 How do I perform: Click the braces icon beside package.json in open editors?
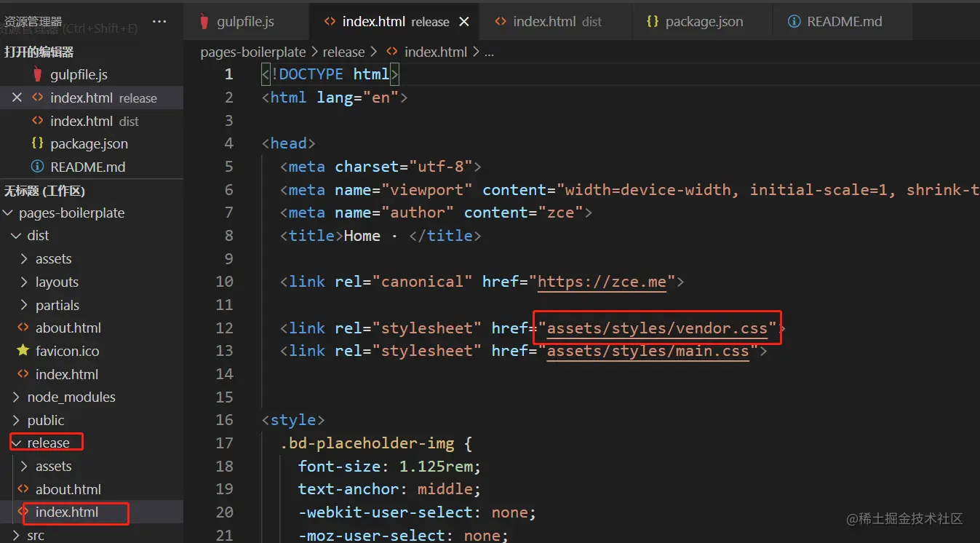click(38, 143)
